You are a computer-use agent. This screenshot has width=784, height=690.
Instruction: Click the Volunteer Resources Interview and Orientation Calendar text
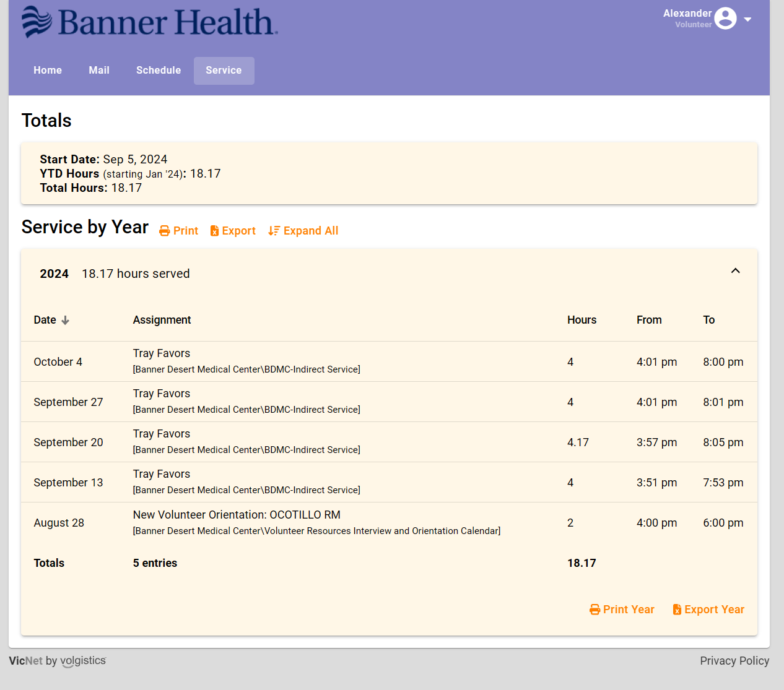(x=382, y=531)
